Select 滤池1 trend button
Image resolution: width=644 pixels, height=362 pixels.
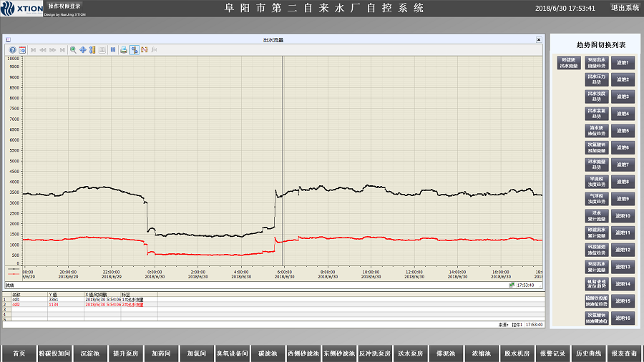coord(623,63)
